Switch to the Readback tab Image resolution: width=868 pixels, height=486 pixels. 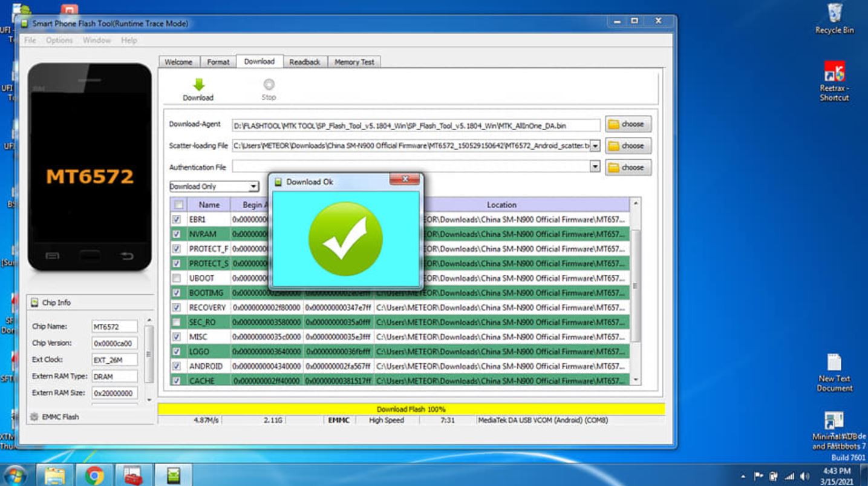click(x=305, y=62)
